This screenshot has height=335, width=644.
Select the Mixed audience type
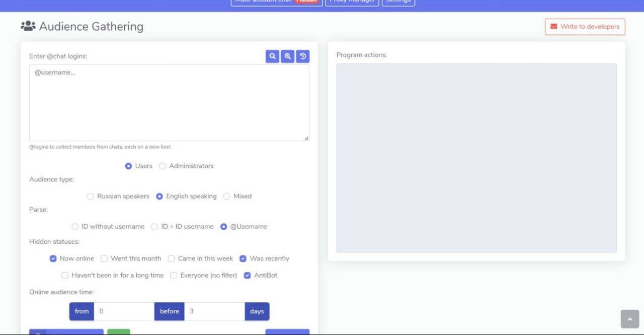click(227, 196)
